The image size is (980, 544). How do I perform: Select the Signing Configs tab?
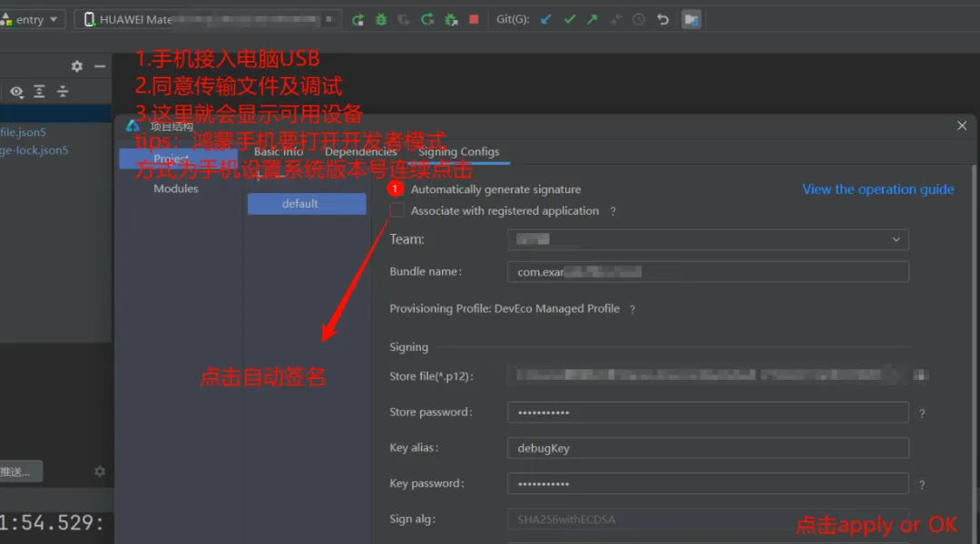click(x=459, y=151)
